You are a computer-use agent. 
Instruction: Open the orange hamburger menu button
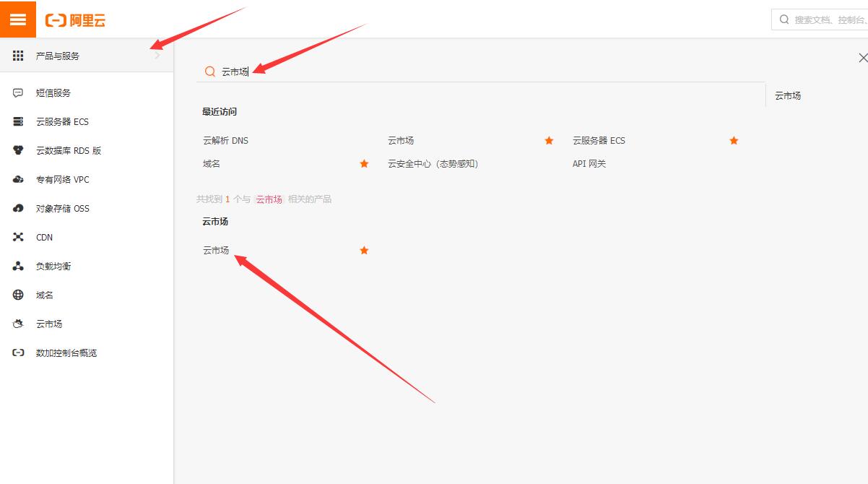18,19
